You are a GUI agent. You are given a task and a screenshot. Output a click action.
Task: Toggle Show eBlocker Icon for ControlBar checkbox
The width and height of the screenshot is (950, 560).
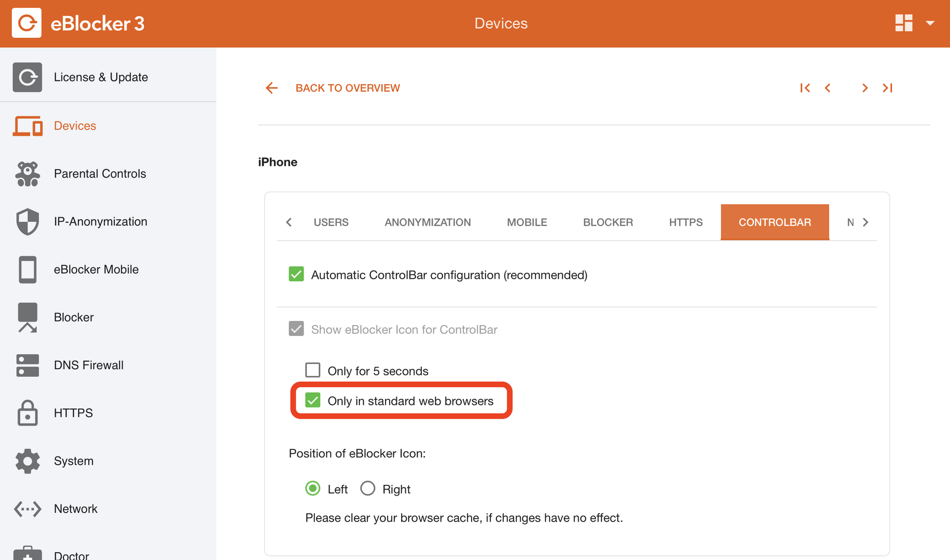coord(296,329)
